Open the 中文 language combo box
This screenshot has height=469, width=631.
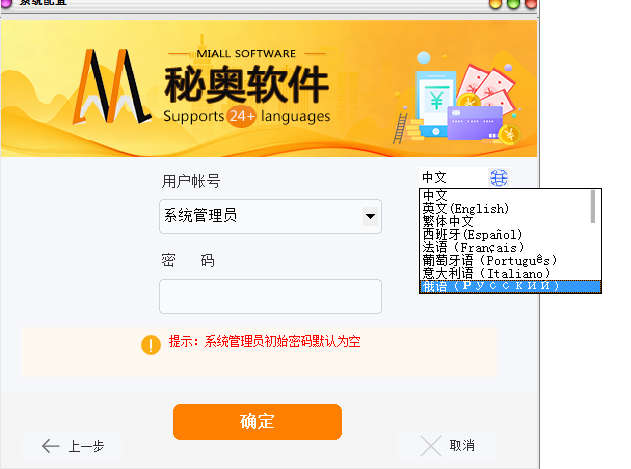coord(464,178)
